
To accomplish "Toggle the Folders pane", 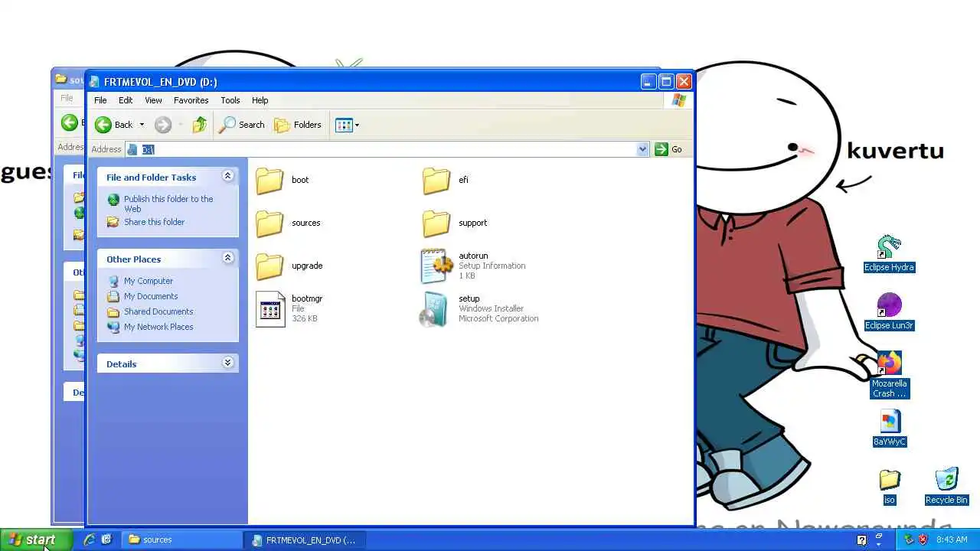I will pyautogui.click(x=298, y=125).
